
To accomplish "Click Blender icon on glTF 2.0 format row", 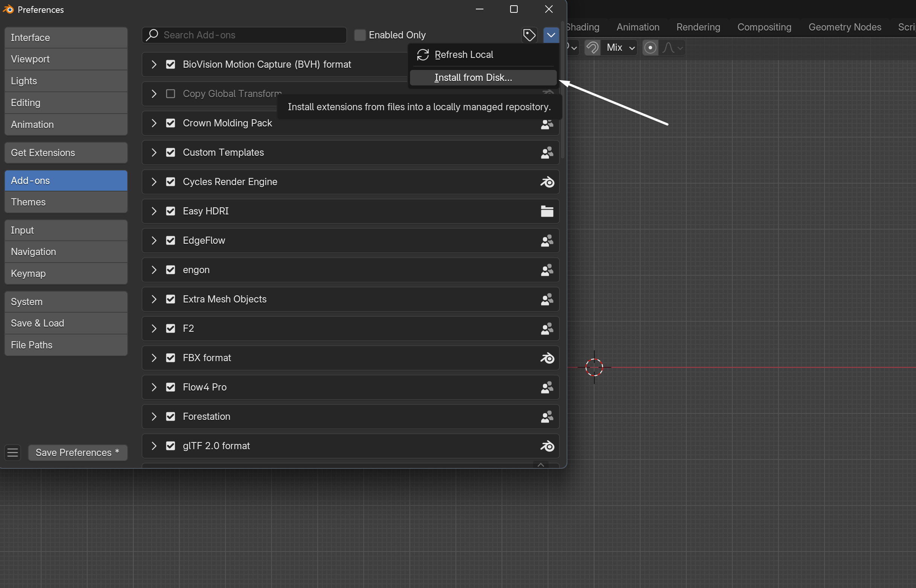I will [547, 446].
